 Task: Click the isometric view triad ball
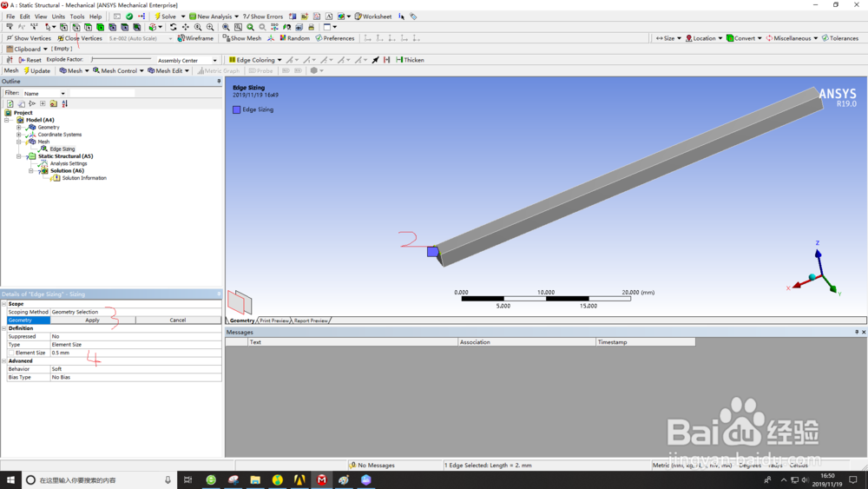[812, 277]
